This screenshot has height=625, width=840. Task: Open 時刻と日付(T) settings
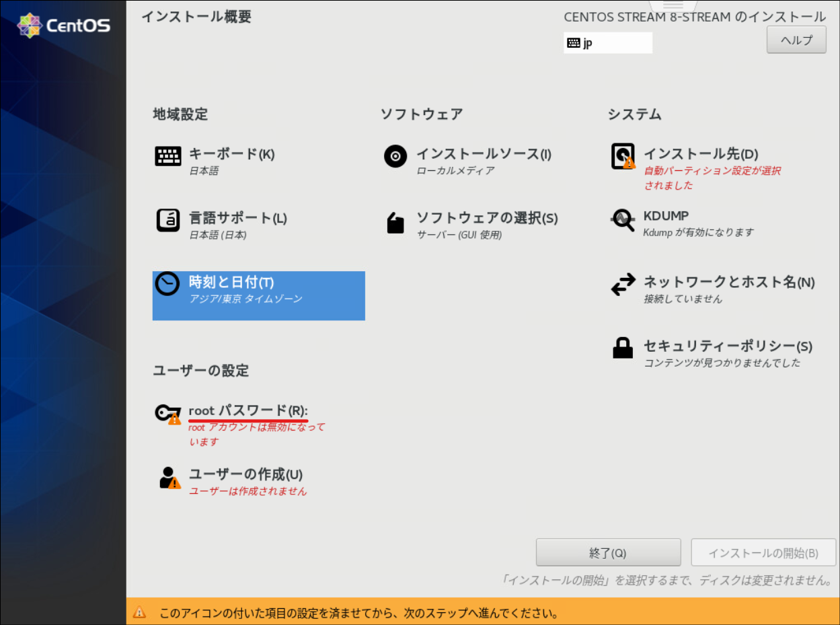[x=258, y=295]
